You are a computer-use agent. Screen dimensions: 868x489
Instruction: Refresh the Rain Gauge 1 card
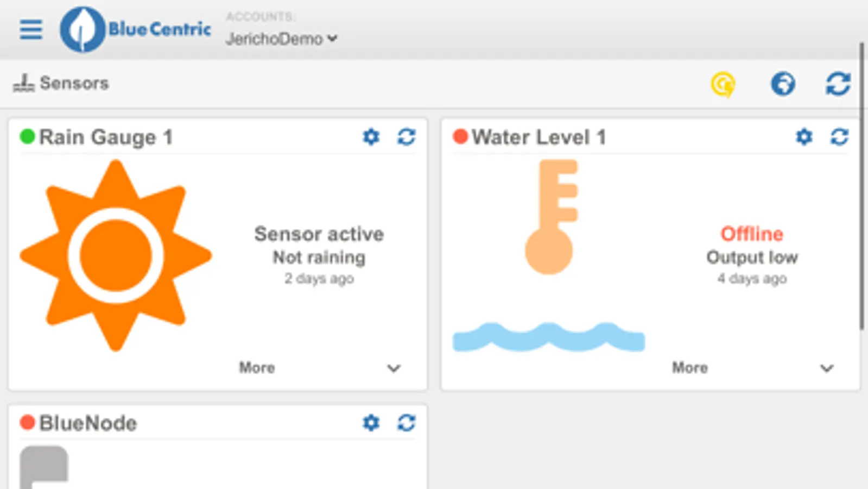[x=407, y=137]
